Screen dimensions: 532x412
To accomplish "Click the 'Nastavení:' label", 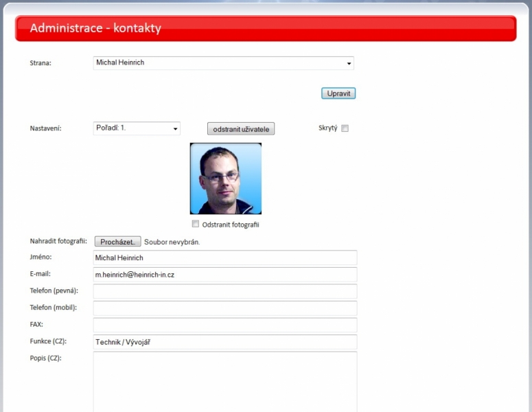I will pos(45,128).
